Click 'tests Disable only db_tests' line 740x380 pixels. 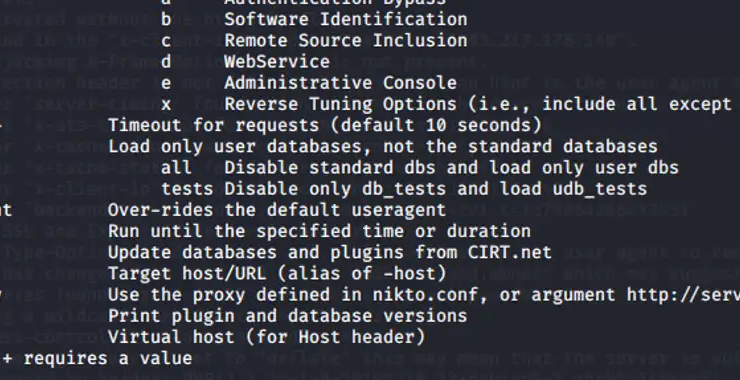point(404,189)
